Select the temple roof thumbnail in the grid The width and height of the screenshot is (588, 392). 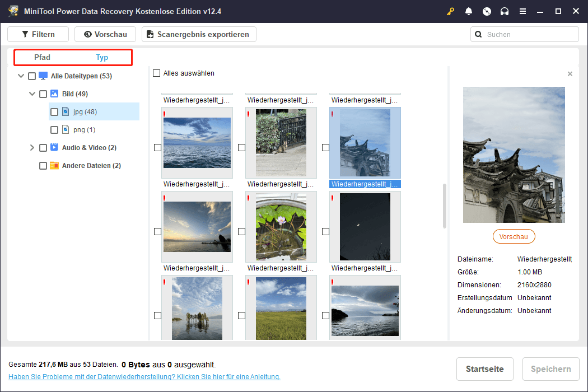(365, 143)
